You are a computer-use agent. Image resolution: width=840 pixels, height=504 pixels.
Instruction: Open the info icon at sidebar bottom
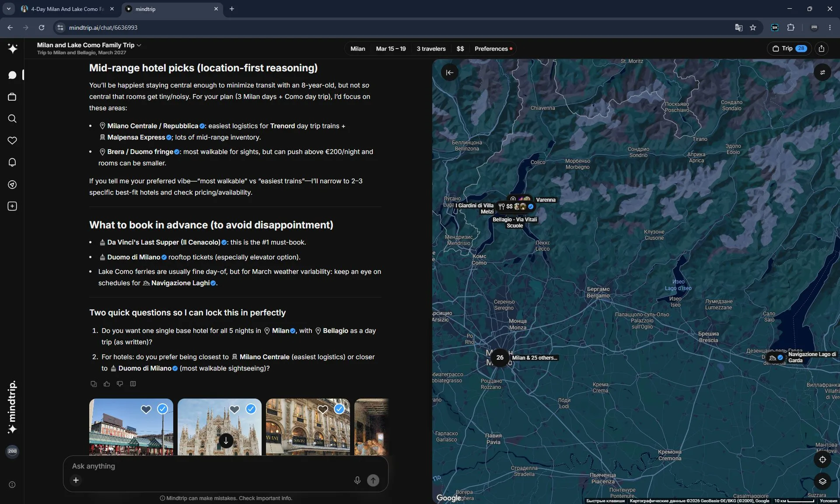pyautogui.click(x=12, y=484)
